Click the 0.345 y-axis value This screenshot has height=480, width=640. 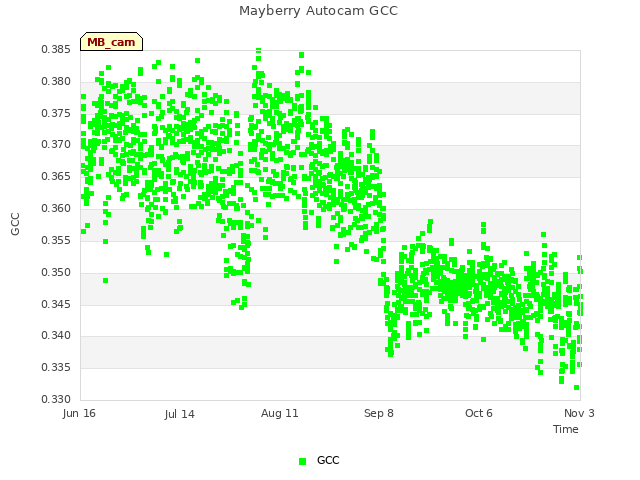pyautogui.click(x=56, y=304)
